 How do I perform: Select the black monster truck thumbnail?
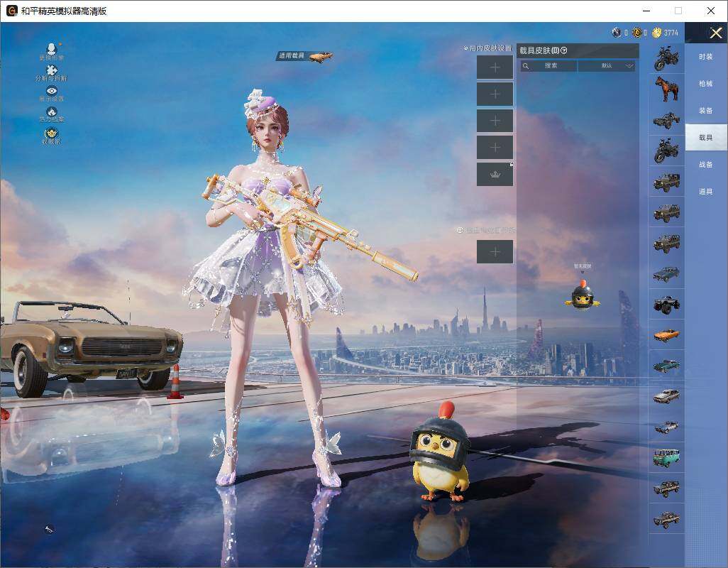(x=667, y=304)
